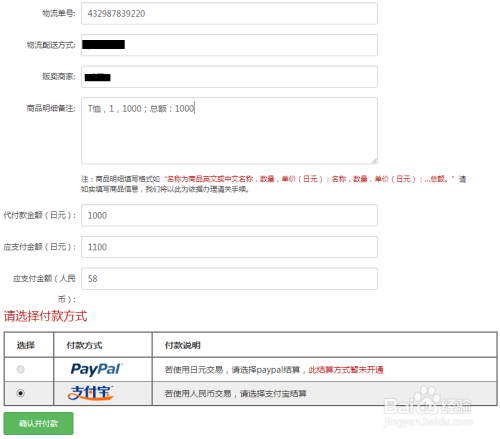Click the 付款说明 column header
The width and height of the screenshot is (500, 439).
pyautogui.click(x=183, y=345)
